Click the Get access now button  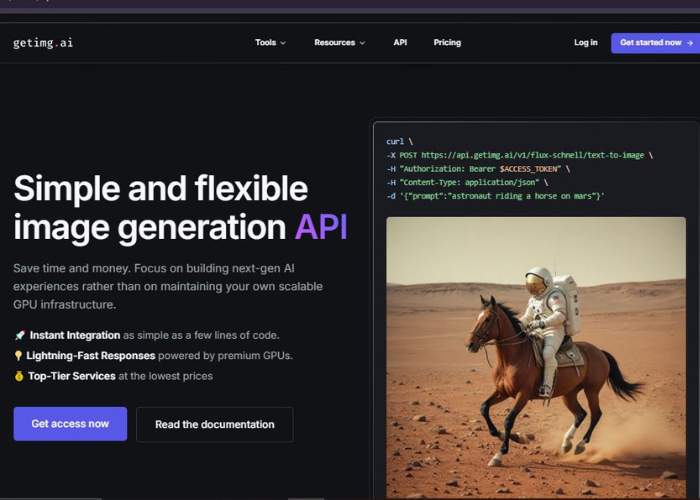click(70, 424)
